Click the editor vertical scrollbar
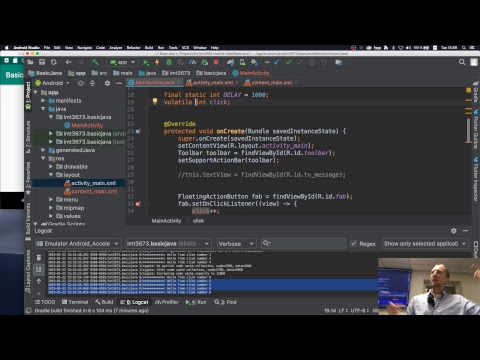 468,130
